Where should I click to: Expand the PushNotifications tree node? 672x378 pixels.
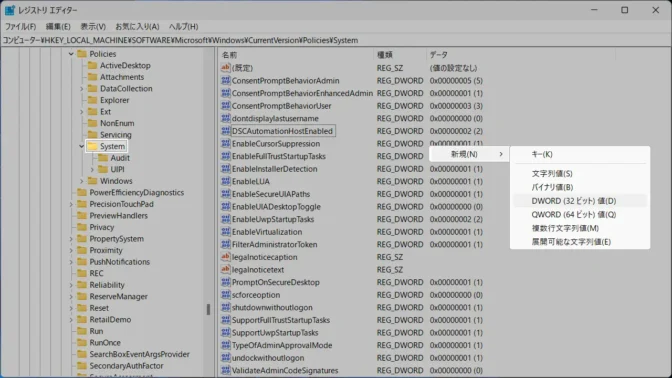(x=71, y=262)
